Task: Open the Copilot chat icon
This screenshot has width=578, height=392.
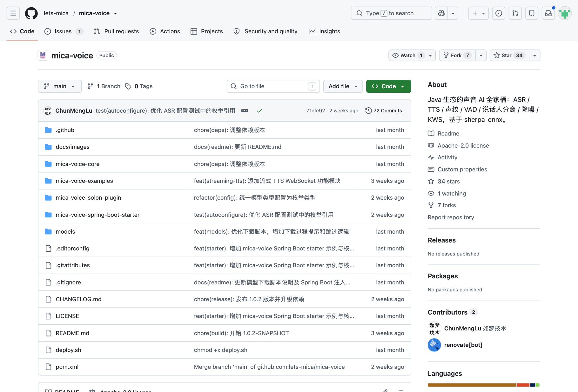Action: [x=441, y=13]
